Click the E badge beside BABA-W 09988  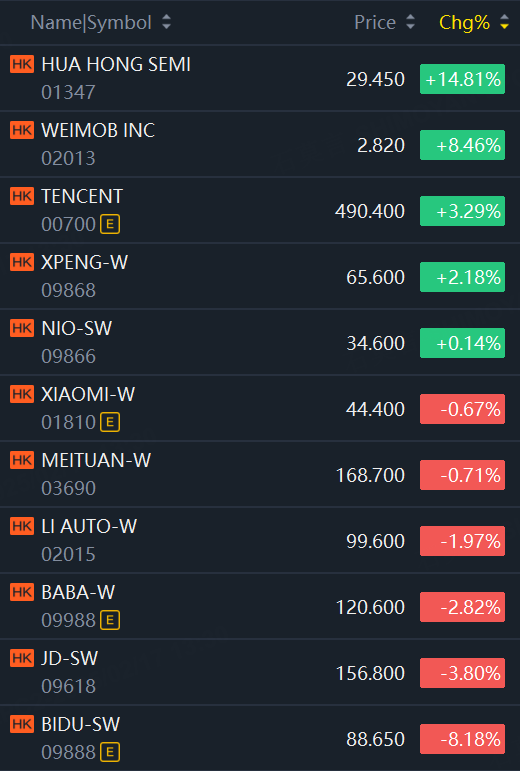[110, 620]
